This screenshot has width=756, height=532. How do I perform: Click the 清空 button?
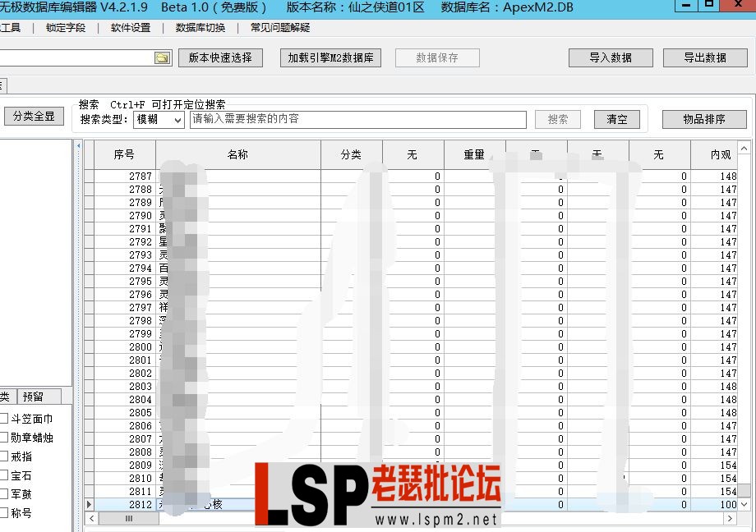coord(617,120)
